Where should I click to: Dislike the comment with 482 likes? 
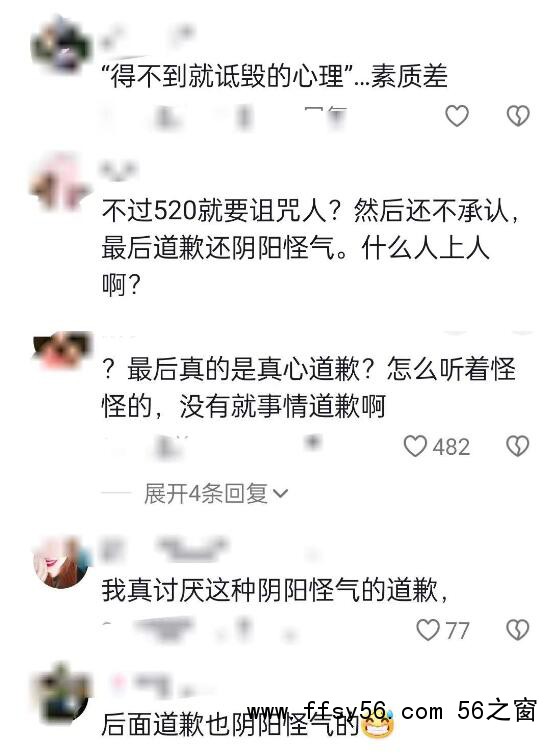518,446
